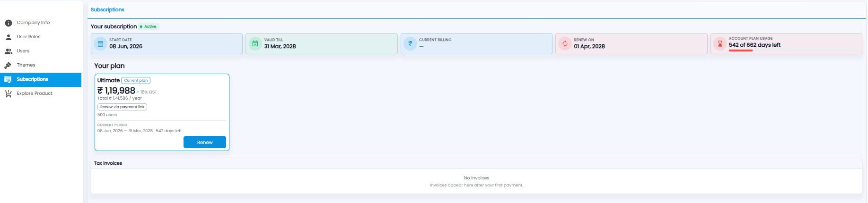The image size is (868, 203).
Task: Click the red plan usage progress bar
Action: pyautogui.click(x=741, y=51)
